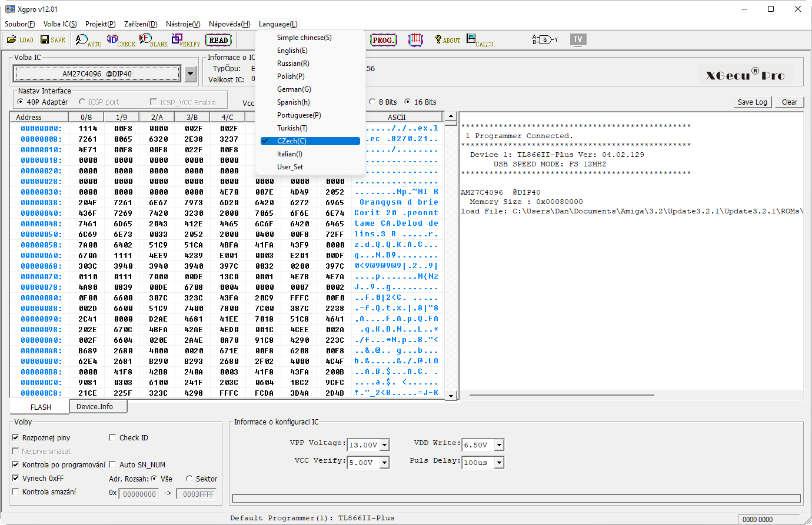Viewport: 812px width, 525px height.
Task: Toggle ICSP_VCC Enable checkbox
Action: [x=183, y=102]
